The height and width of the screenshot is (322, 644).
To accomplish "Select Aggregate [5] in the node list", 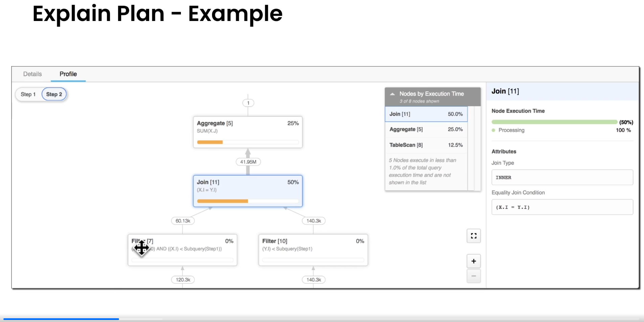I will coord(426,129).
